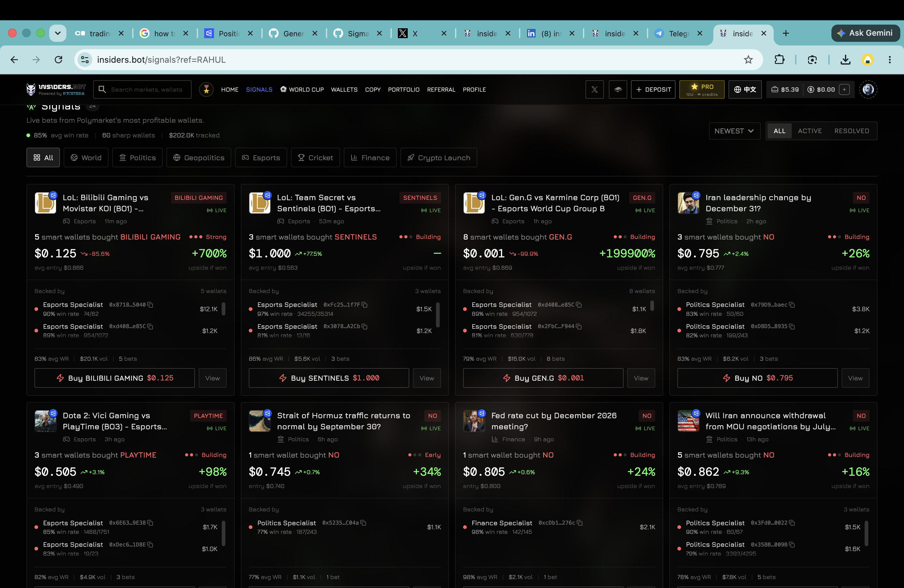Open WORLD CUP navigation item

(302, 89)
